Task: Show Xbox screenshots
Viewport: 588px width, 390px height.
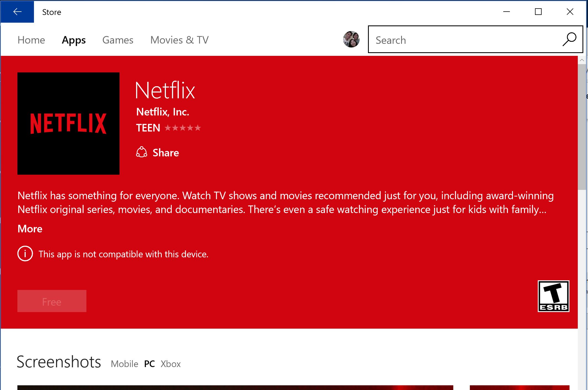Action: 171,364
